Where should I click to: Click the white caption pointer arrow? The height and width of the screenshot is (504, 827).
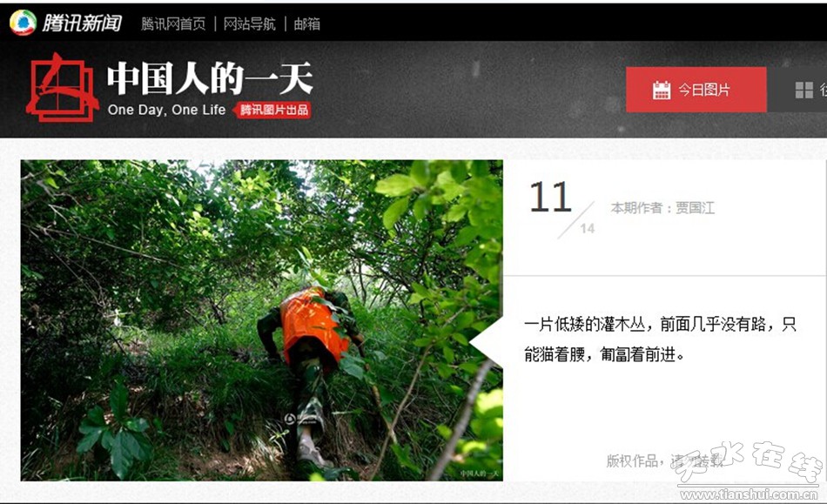click(x=486, y=343)
